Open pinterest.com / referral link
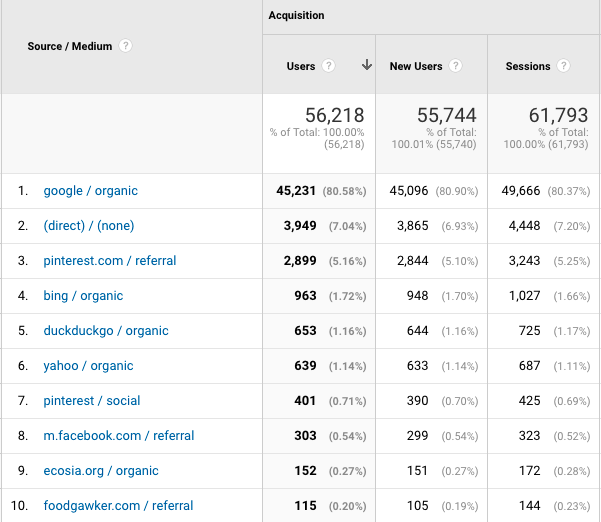This screenshot has height=522, width=601. 110,261
